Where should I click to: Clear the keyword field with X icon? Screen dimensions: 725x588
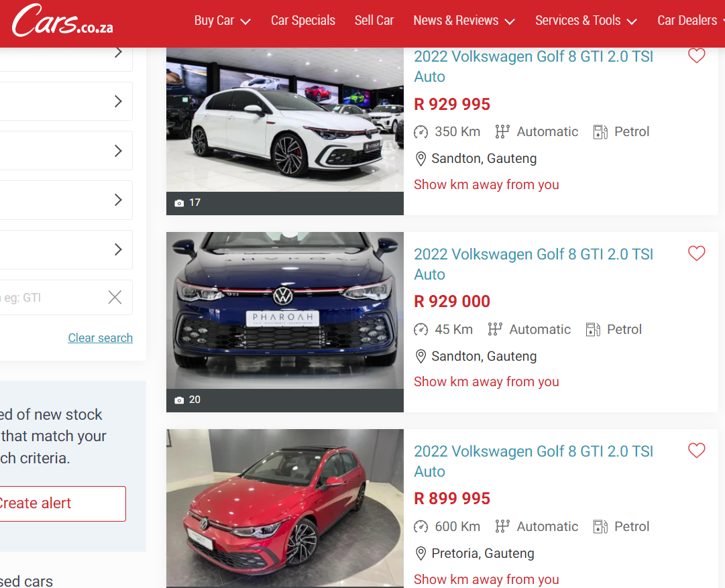(x=115, y=298)
